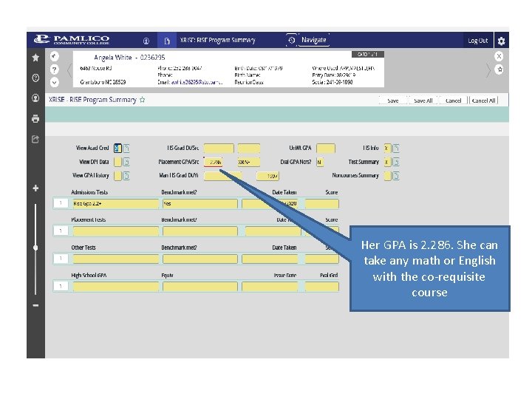Click the student name Angela White
Image resolution: width=532 pixels, height=399 pixels.
pos(112,58)
